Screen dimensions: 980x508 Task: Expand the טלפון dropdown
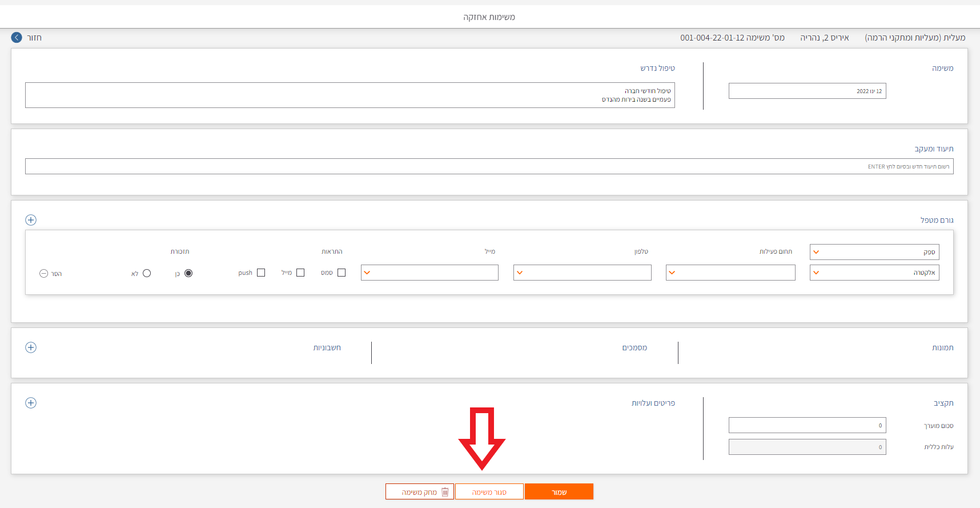[582, 273]
